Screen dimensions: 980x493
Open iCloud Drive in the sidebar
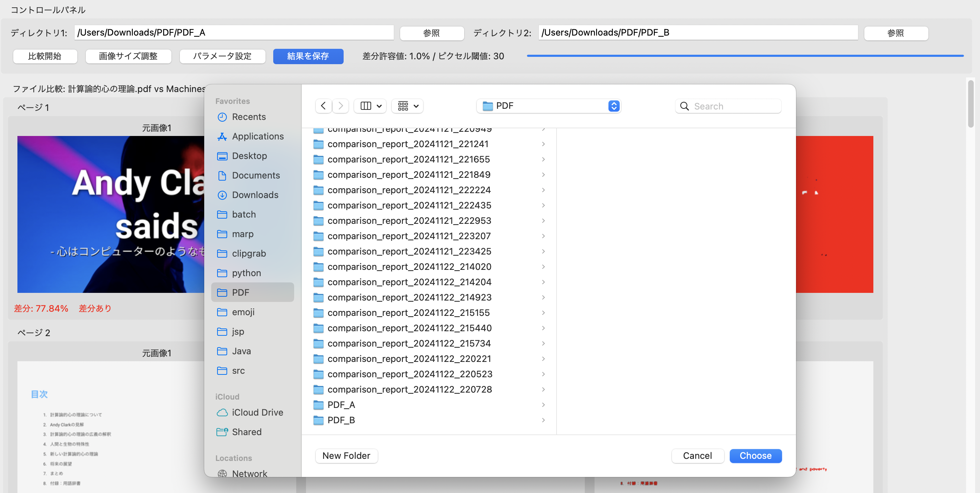click(x=257, y=412)
